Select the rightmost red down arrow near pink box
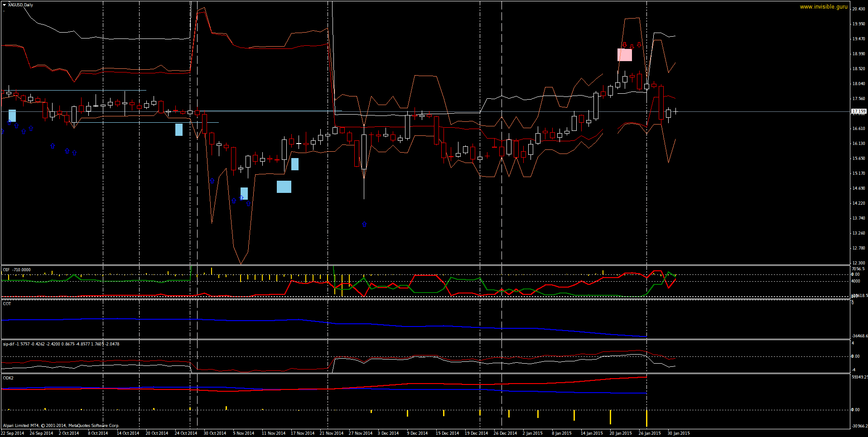The height and width of the screenshot is (437, 868). (x=639, y=45)
